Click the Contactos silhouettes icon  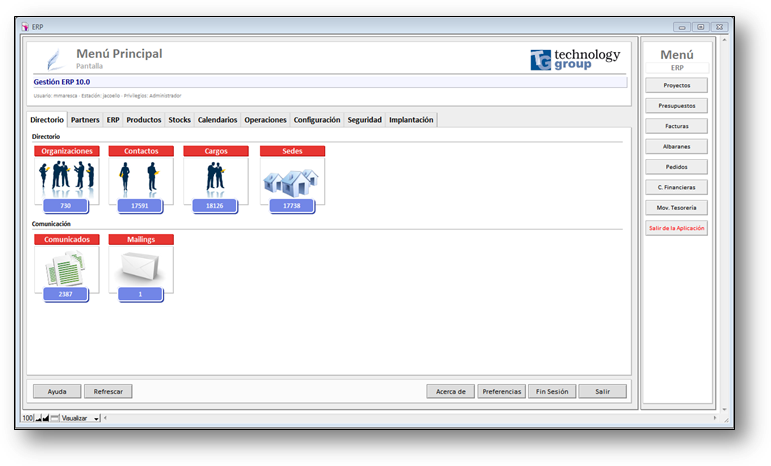click(141, 178)
